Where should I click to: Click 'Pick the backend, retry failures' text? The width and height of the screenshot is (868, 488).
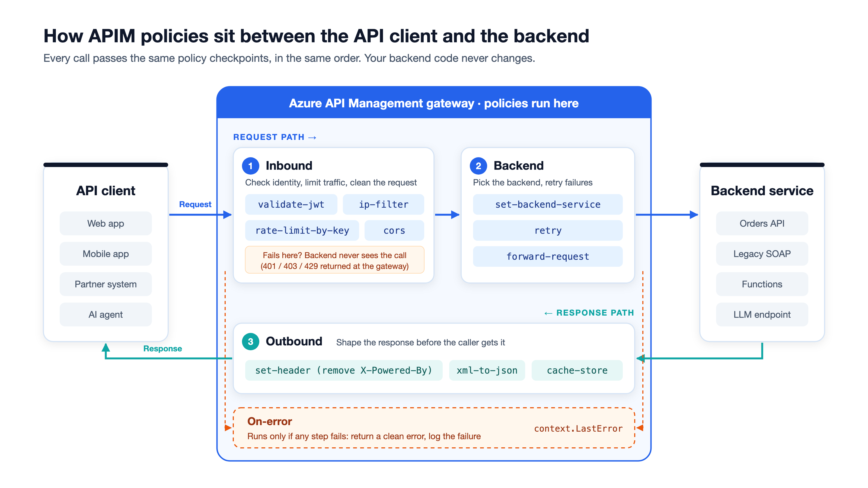pos(533,182)
